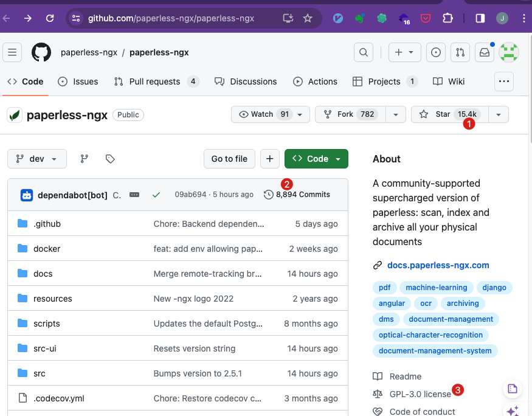Open docs.paperless-ngx.com link
This screenshot has width=532, height=416.
coord(438,265)
